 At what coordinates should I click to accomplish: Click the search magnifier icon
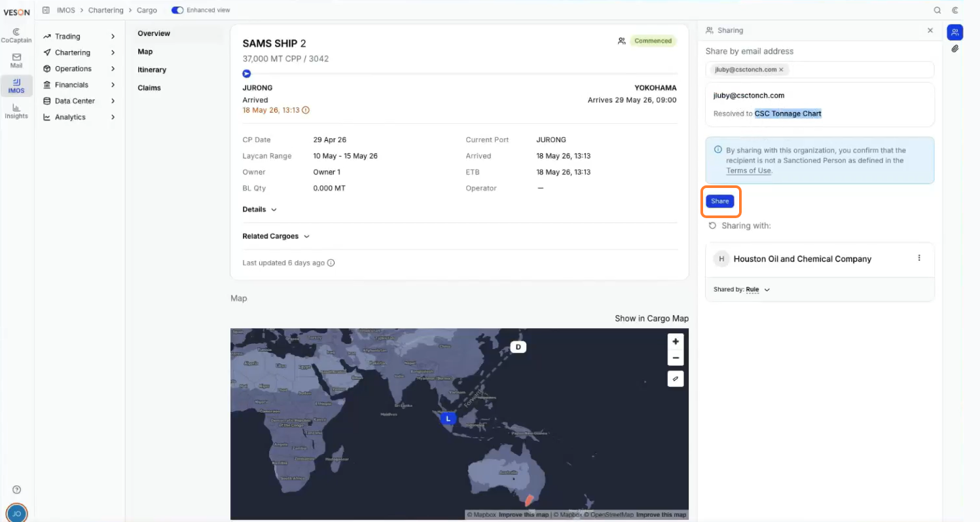tap(937, 10)
